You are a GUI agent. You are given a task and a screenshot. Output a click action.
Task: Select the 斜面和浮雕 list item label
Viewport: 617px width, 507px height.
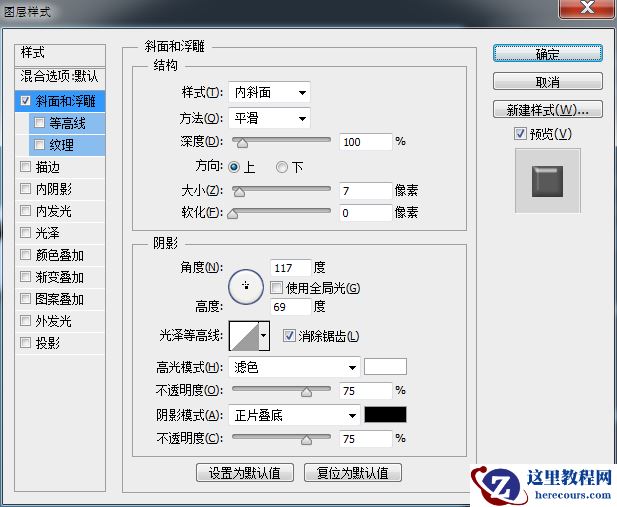66,101
